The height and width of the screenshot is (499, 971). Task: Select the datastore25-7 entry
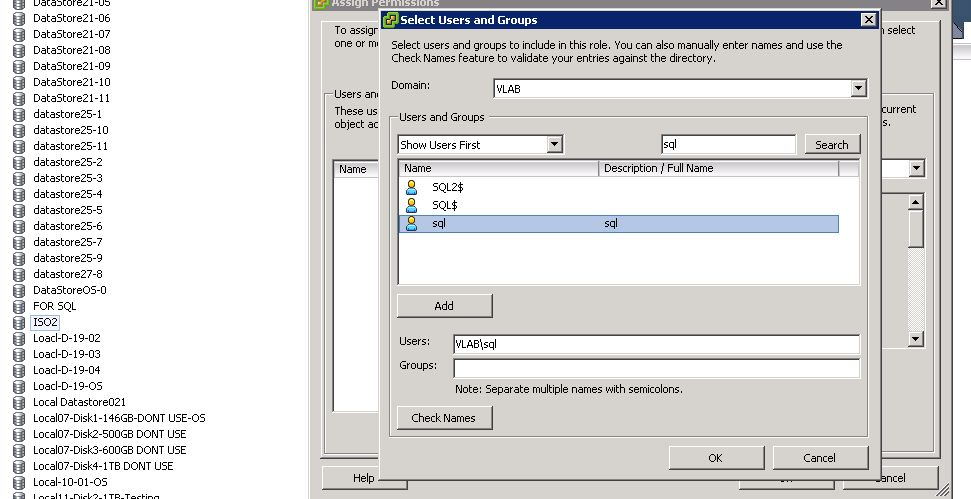coord(67,243)
